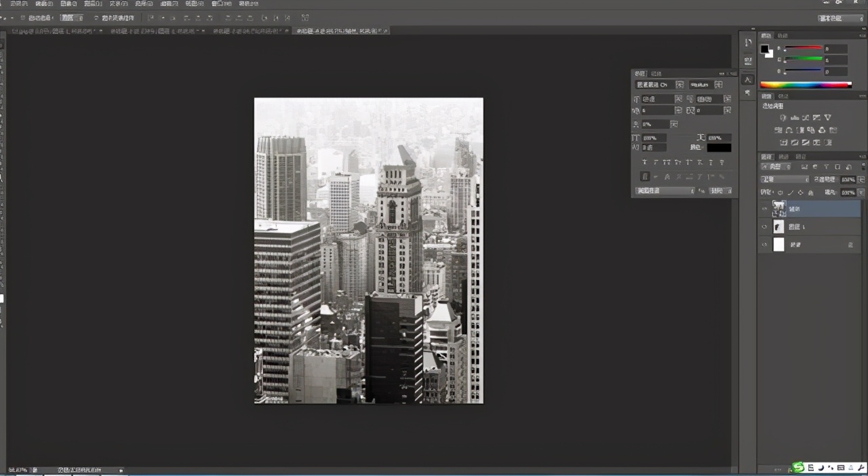Click the red channel slider
This screenshot has height=476, width=868.
(x=804, y=48)
